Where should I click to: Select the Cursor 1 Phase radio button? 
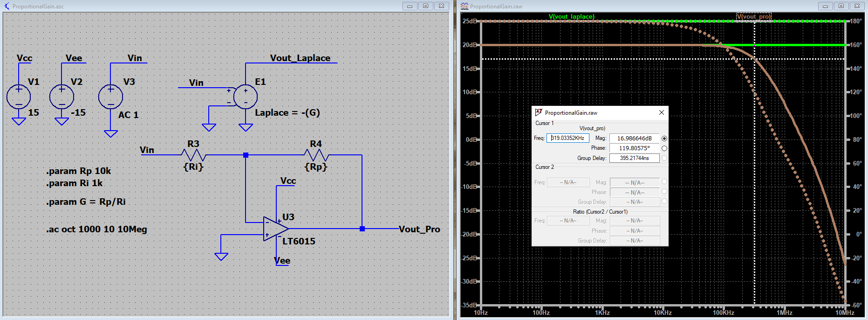coord(664,148)
